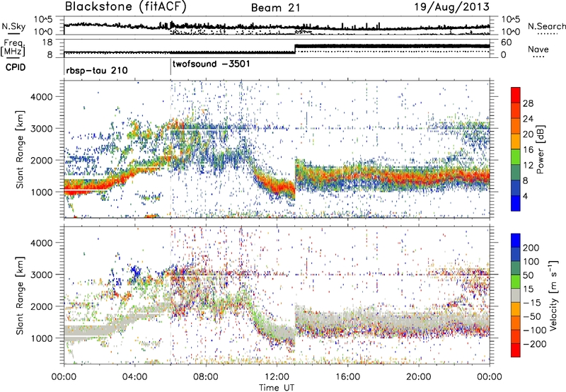Click the '04:00' time axis tick label

coord(134,377)
